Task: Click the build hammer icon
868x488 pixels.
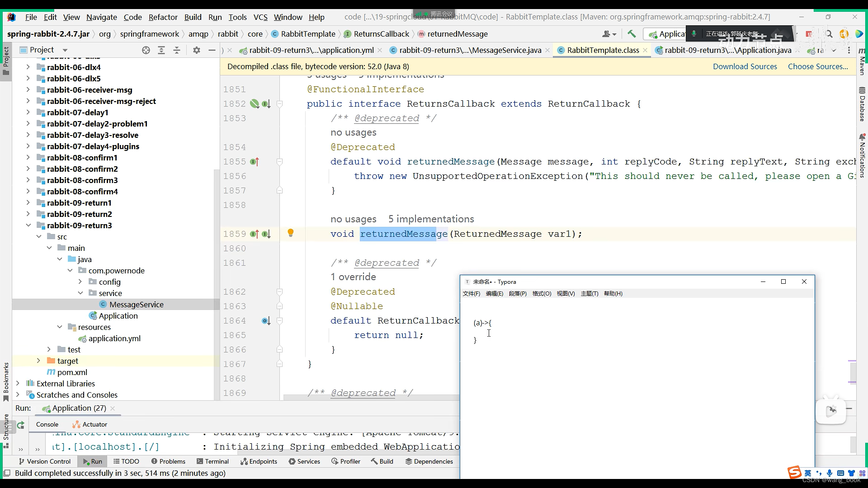Action: click(x=632, y=34)
